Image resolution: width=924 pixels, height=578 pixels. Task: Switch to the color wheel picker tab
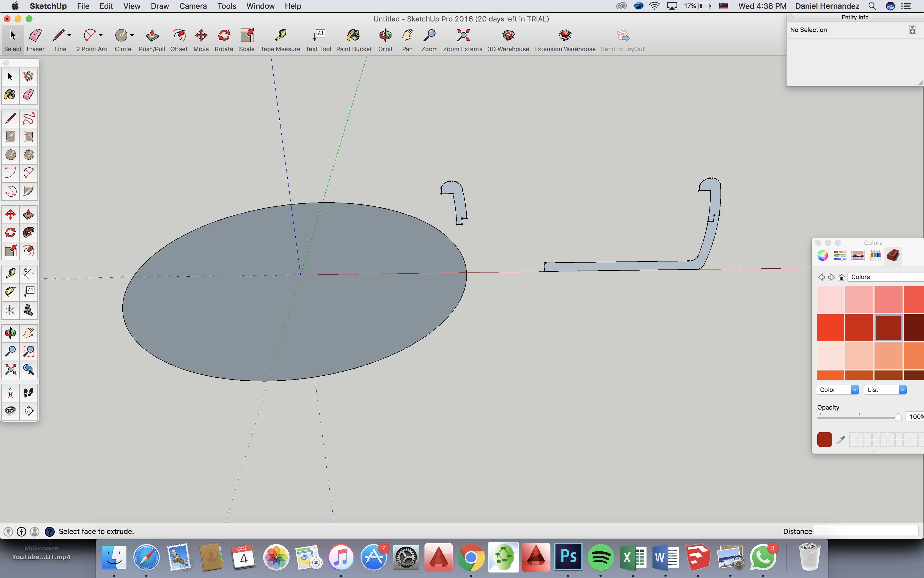(823, 255)
